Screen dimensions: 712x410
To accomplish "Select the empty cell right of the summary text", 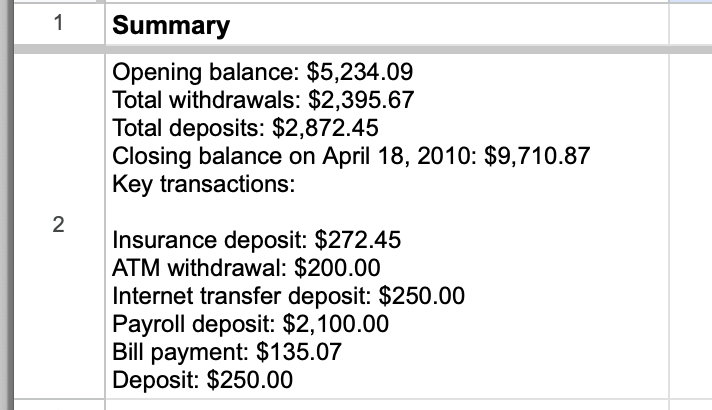I will click(691, 226).
